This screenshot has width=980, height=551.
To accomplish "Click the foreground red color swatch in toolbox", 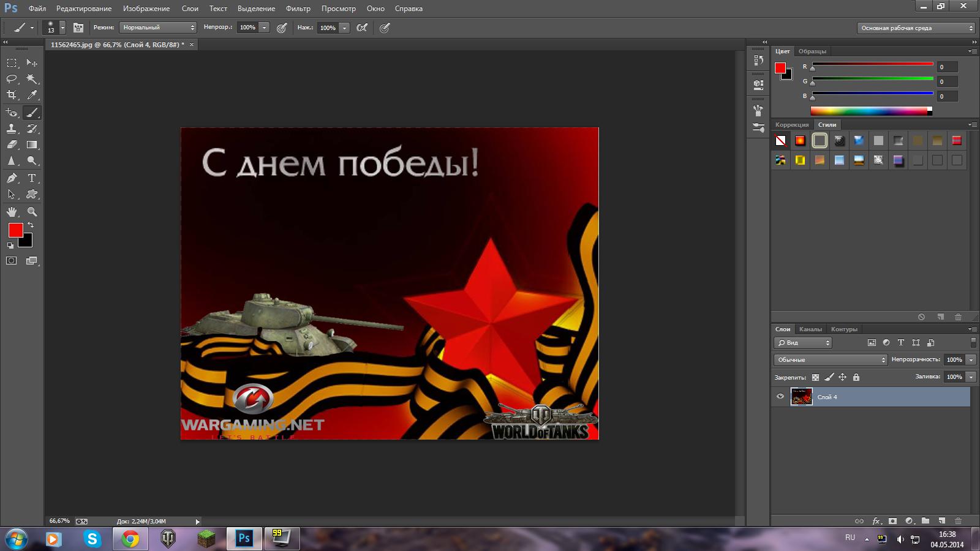I will pyautogui.click(x=15, y=230).
